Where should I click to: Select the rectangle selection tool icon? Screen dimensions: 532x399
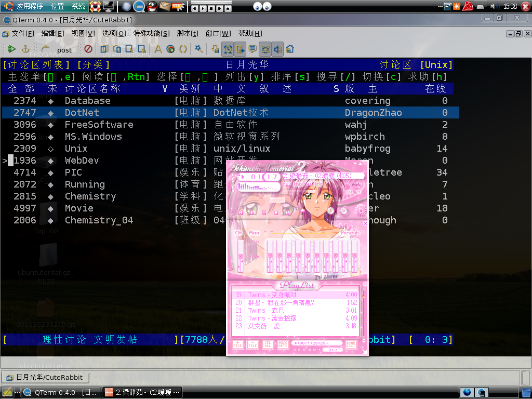pyautogui.click(x=129, y=49)
